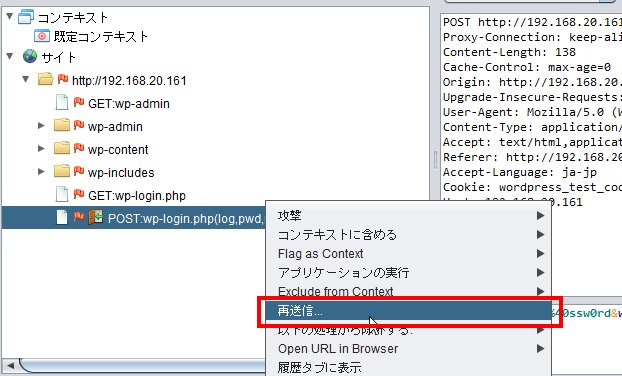This screenshot has width=622, height=376.
Task: Click the Cache-Control: max-age=0 header line
Action: coord(527,67)
